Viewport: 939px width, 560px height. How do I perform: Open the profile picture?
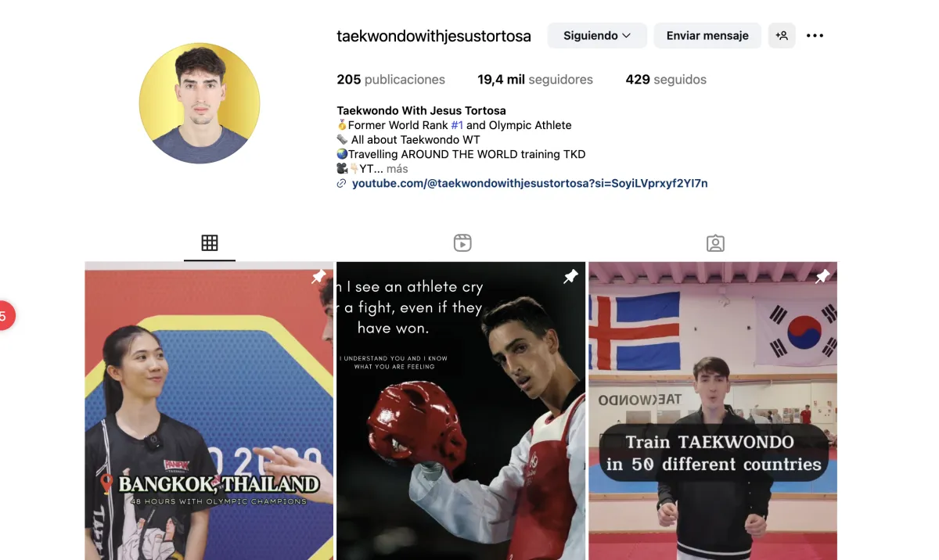(x=200, y=103)
